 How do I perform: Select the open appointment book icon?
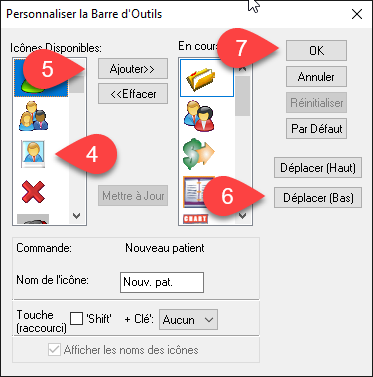tap(199, 192)
